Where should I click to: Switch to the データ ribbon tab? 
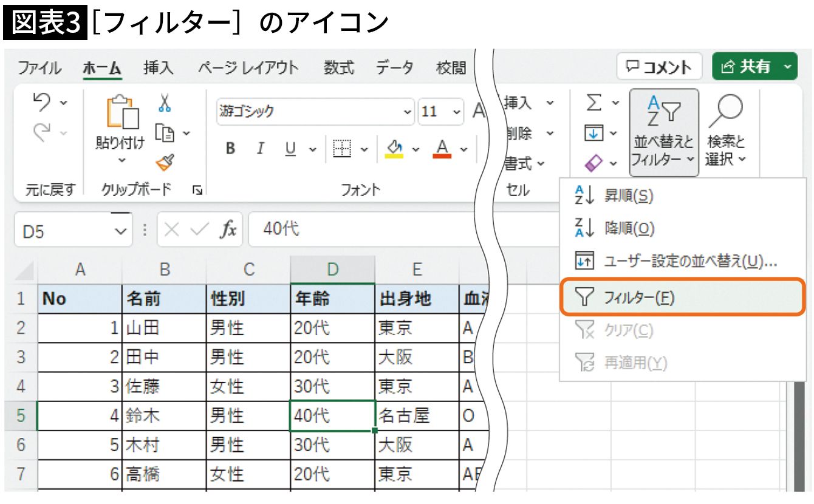[x=394, y=67]
